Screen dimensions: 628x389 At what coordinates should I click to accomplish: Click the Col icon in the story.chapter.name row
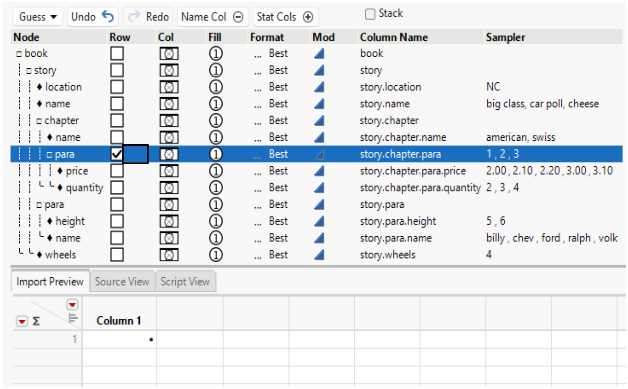click(x=169, y=137)
